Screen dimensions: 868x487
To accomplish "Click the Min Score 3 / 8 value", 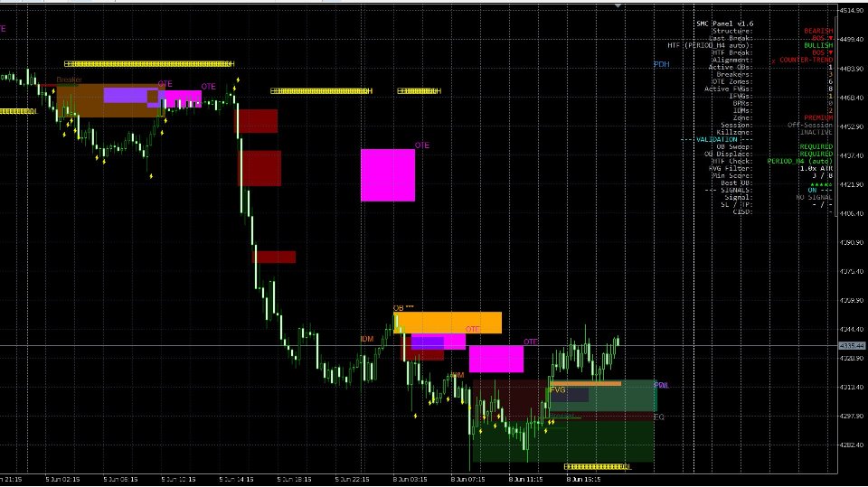I will (x=822, y=176).
